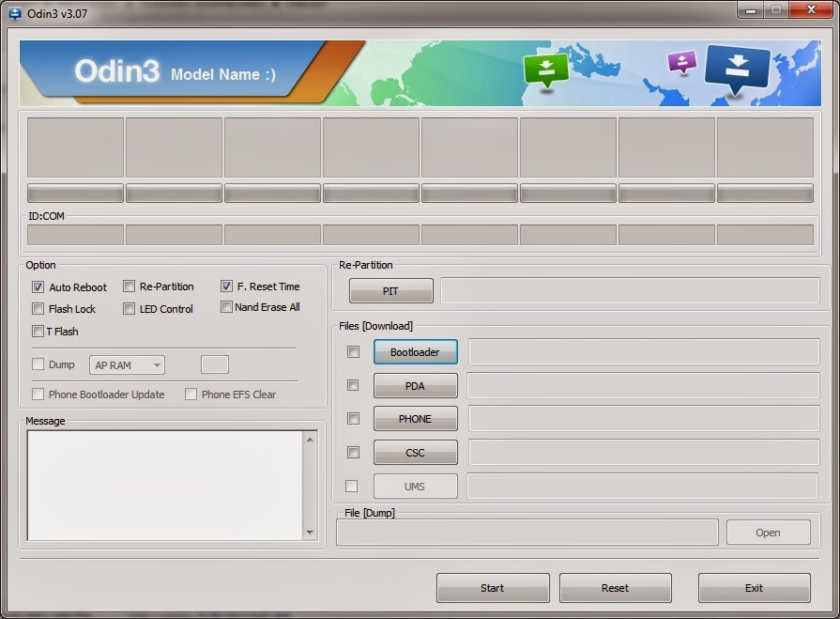The image size is (840, 619).
Task: Click the UMS button
Action: (x=415, y=487)
